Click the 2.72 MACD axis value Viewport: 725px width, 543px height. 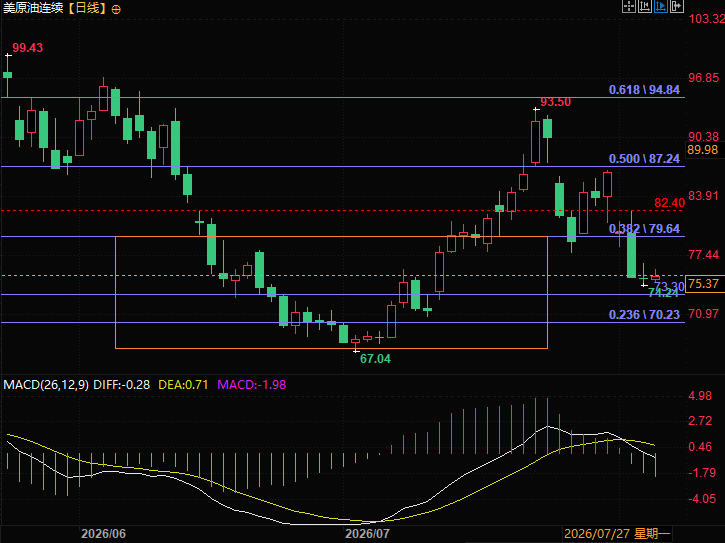[700, 421]
